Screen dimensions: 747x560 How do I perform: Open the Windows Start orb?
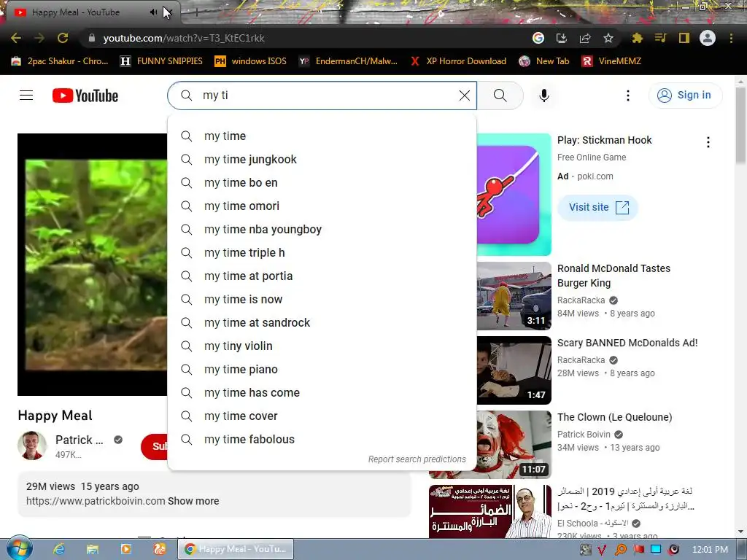[19, 548]
